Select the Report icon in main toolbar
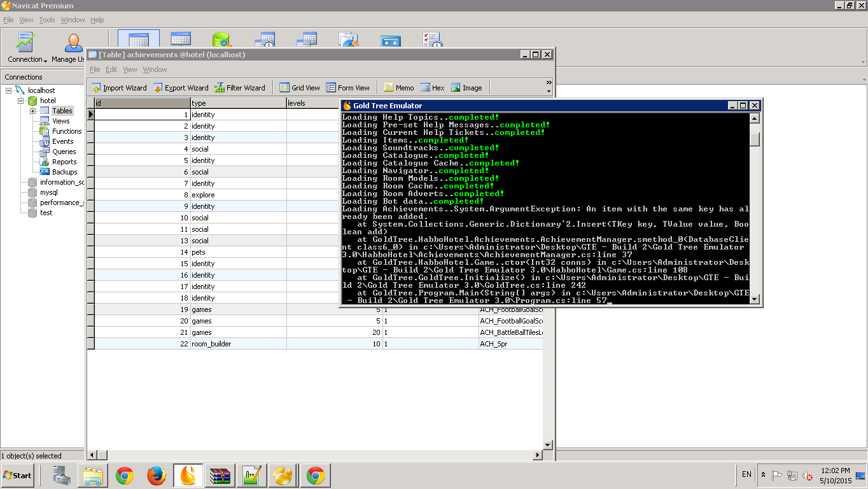Viewport: 868px width, 489px height. 349,39
